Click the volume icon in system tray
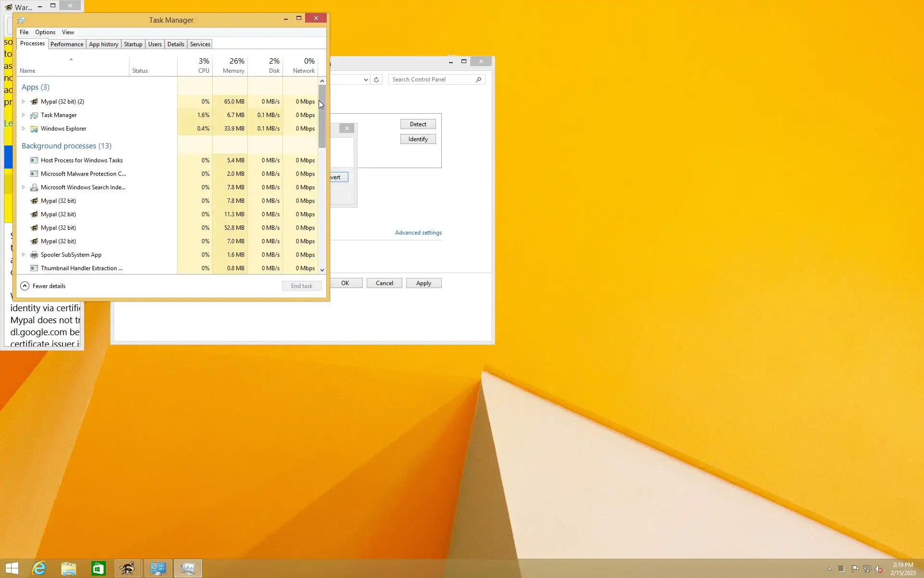This screenshot has width=924, height=578. [x=879, y=569]
